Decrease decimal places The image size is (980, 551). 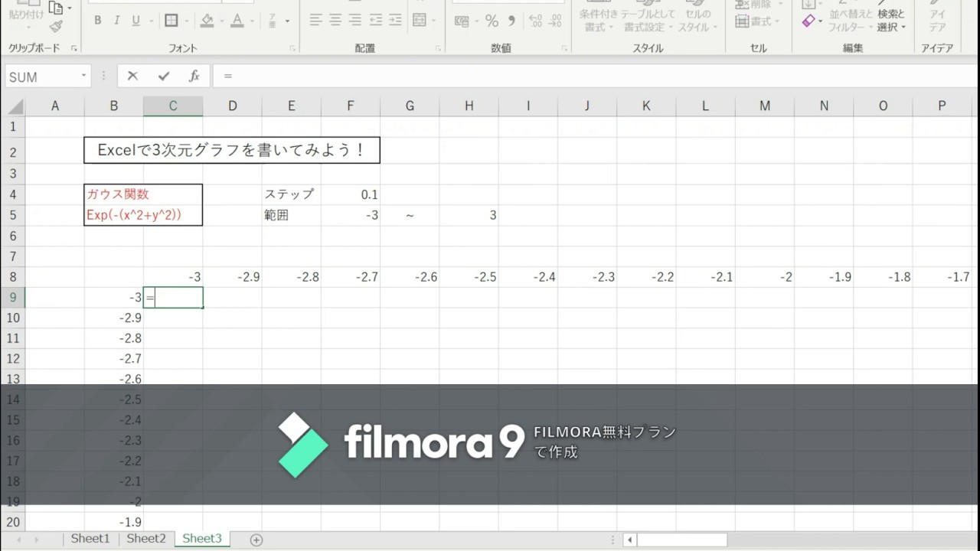(x=555, y=21)
